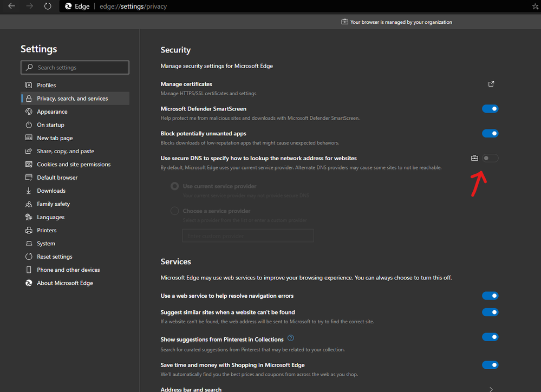The image size is (541, 392).
Task: Open the Family safety settings page
Action: tap(75, 204)
